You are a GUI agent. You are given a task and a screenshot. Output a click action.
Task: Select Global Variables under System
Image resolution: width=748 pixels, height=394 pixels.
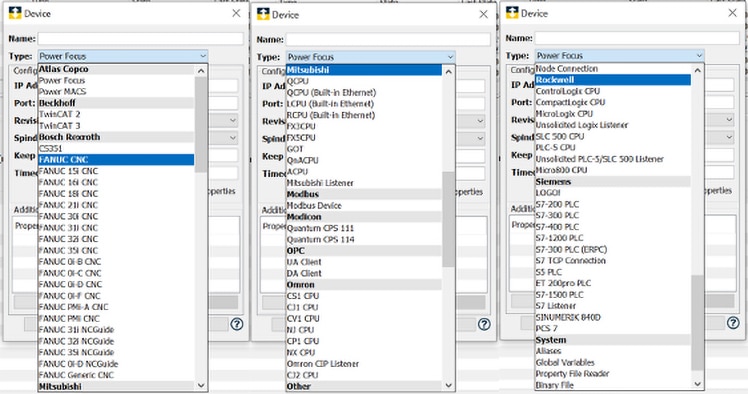pos(565,363)
